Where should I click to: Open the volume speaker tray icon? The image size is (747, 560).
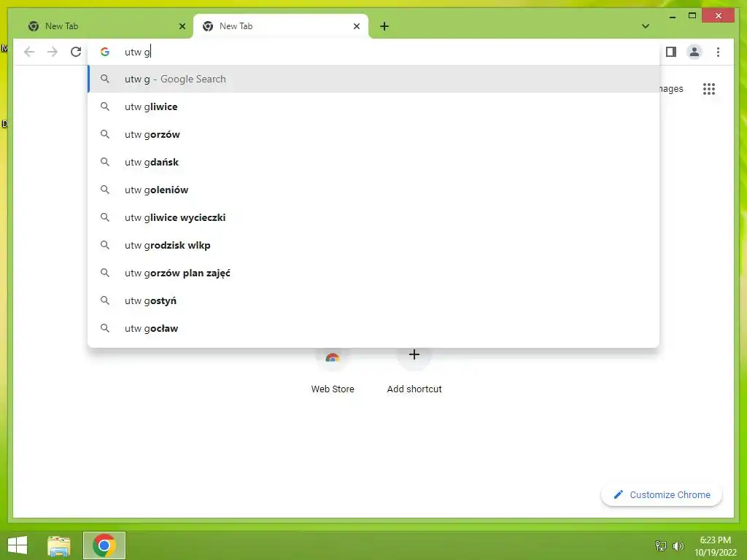[x=678, y=545]
